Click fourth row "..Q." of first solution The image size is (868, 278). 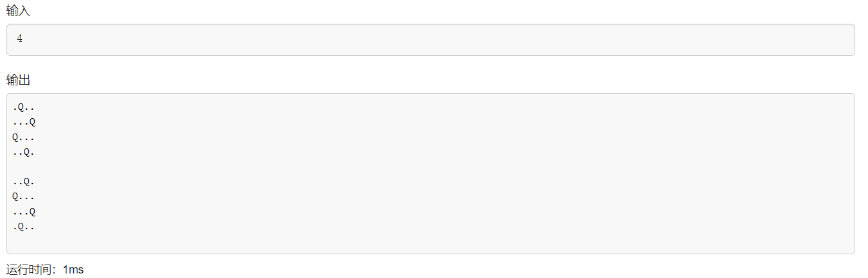point(23,152)
